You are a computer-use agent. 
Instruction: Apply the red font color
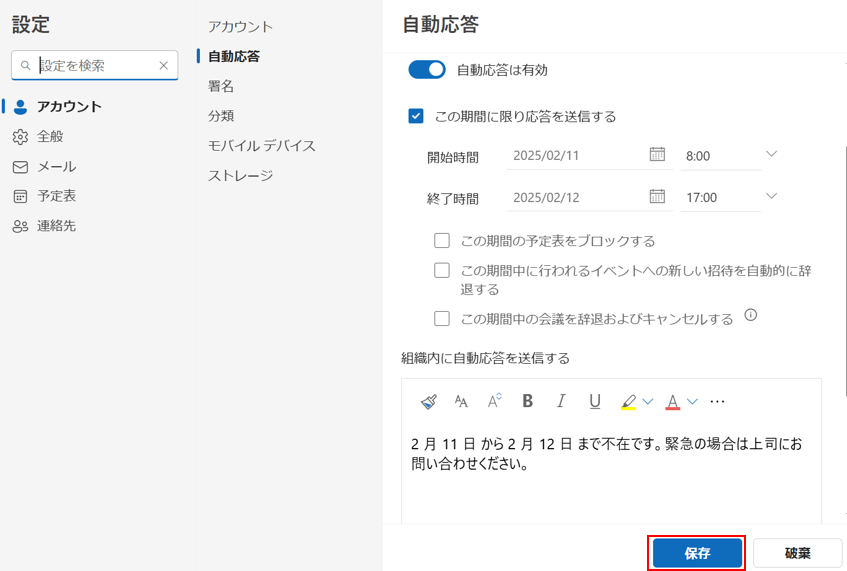[x=673, y=402]
